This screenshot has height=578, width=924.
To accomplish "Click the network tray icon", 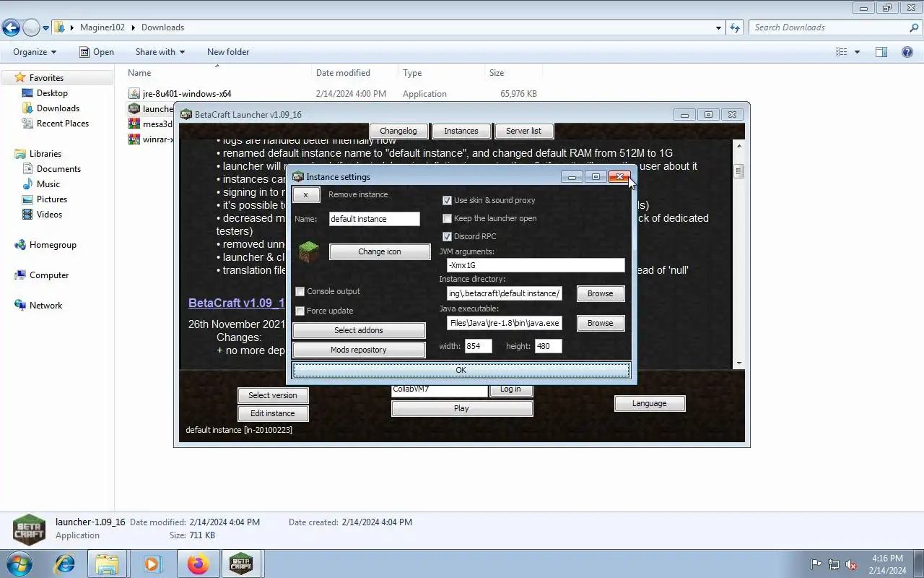I will (834, 564).
